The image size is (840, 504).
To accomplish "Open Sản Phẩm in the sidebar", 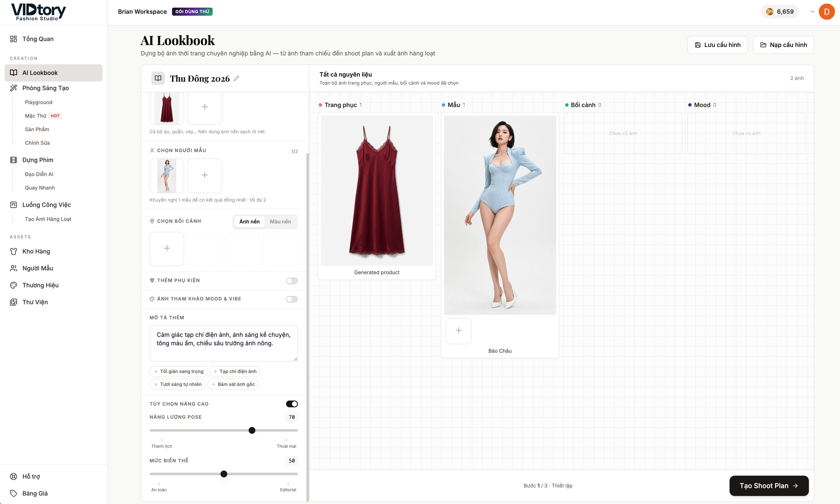I will (x=37, y=129).
